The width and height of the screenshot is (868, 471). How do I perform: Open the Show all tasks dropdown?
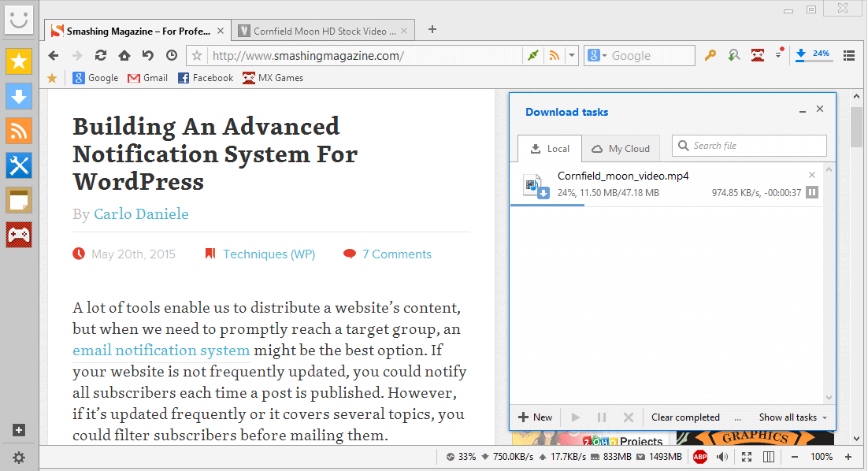coord(788,417)
